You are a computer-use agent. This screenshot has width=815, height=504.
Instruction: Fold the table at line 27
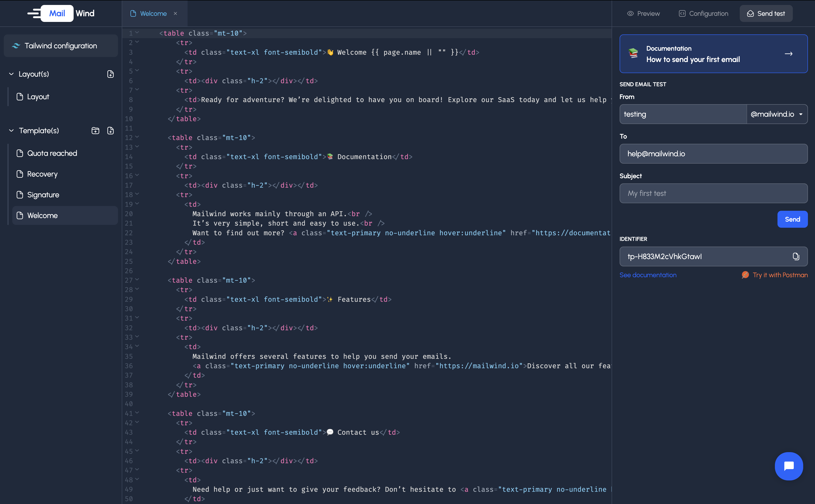pyautogui.click(x=137, y=279)
